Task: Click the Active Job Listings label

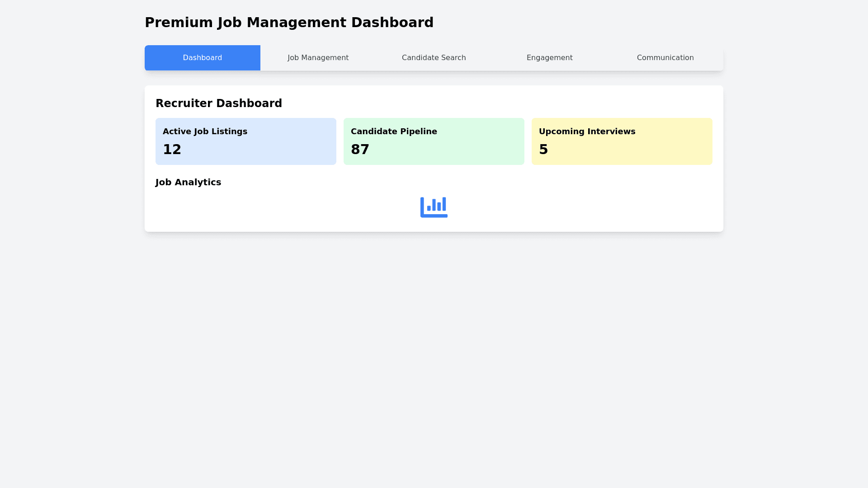Action: click(205, 131)
